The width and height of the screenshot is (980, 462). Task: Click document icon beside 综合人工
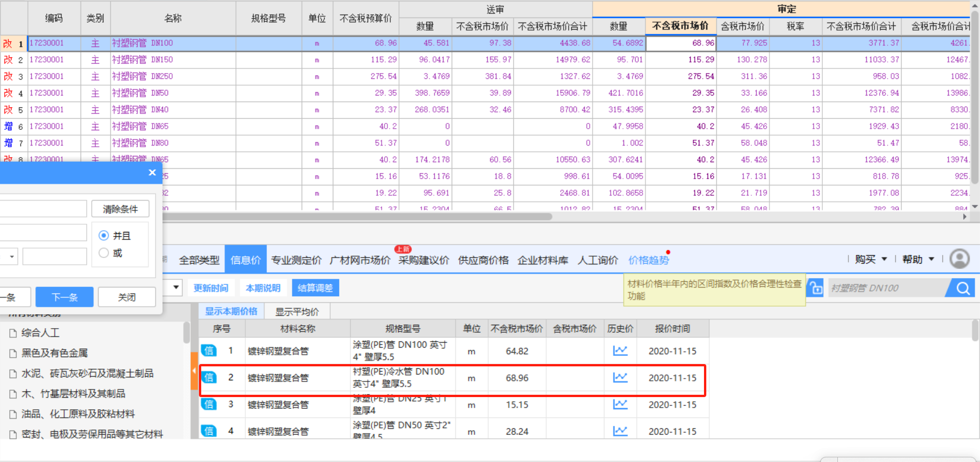[13, 333]
